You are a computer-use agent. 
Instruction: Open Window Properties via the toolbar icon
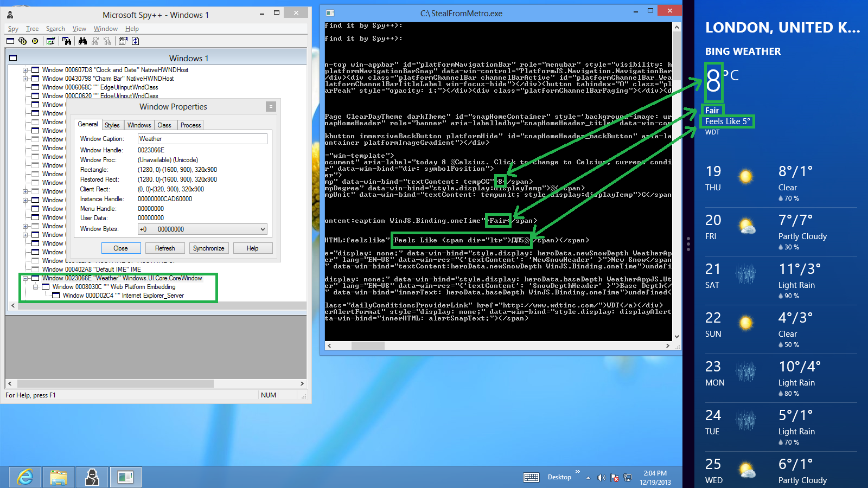[x=122, y=41]
